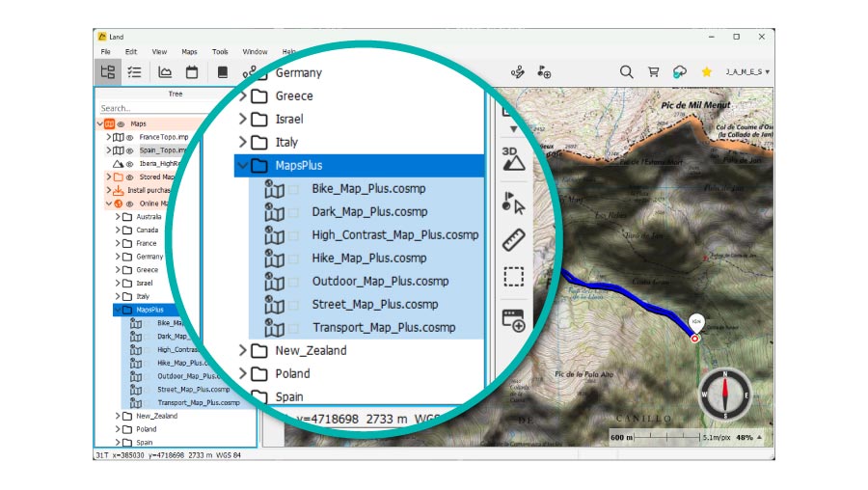Expand the Spain_Topo node
This screenshot has width=868, height=490.
pyautogui.click(x=109, y=150)
